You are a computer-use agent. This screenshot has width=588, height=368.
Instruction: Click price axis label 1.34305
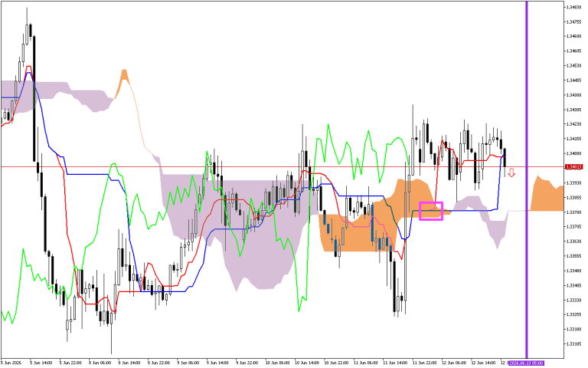pos(573,110)
